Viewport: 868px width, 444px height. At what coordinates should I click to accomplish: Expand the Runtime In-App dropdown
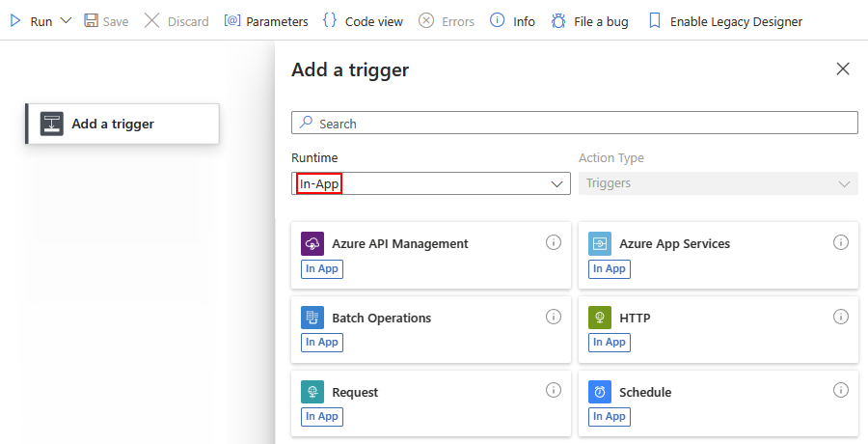tap(556, 183)
